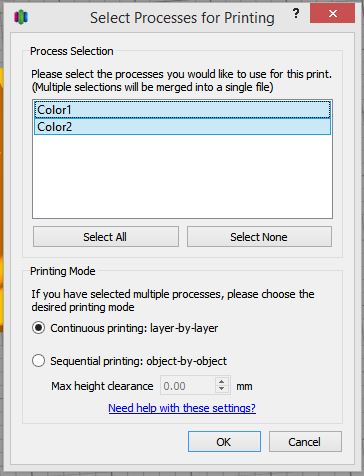Increase max height clearance with up arrow
Image resolution: width=364 pixels, height=476 pixels.
click(x=222, y=381)
